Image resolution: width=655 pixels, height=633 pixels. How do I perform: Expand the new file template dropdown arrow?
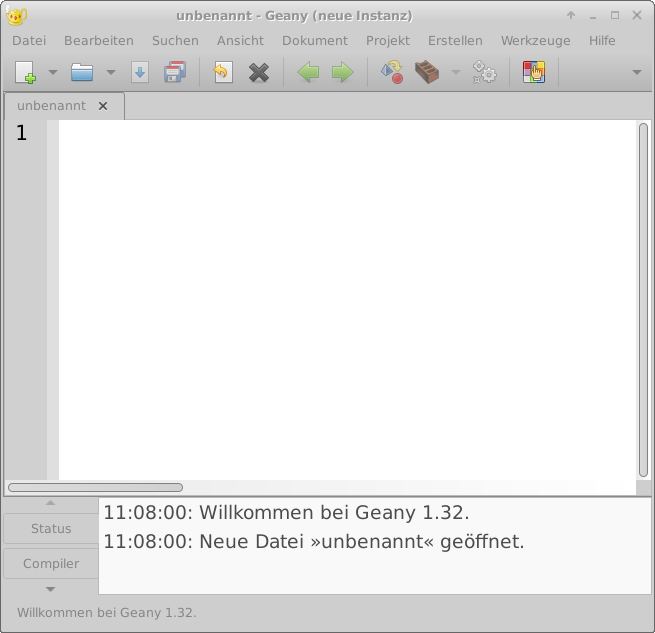coord(53,73)
